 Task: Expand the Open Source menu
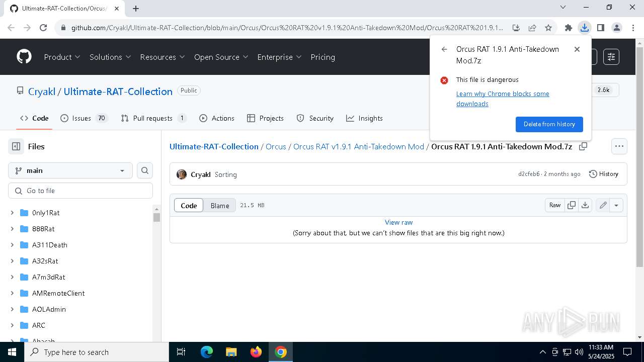221,57
